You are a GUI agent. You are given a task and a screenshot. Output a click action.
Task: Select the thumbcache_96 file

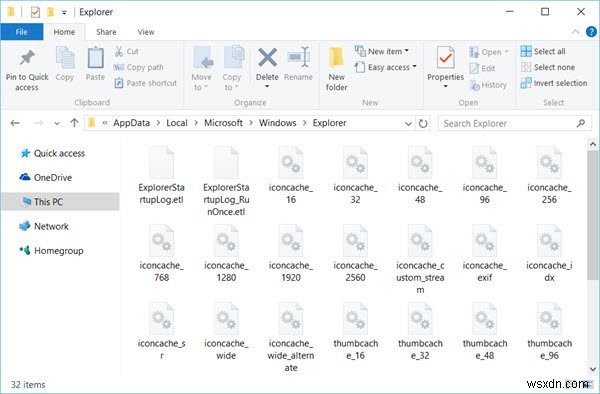549,331
